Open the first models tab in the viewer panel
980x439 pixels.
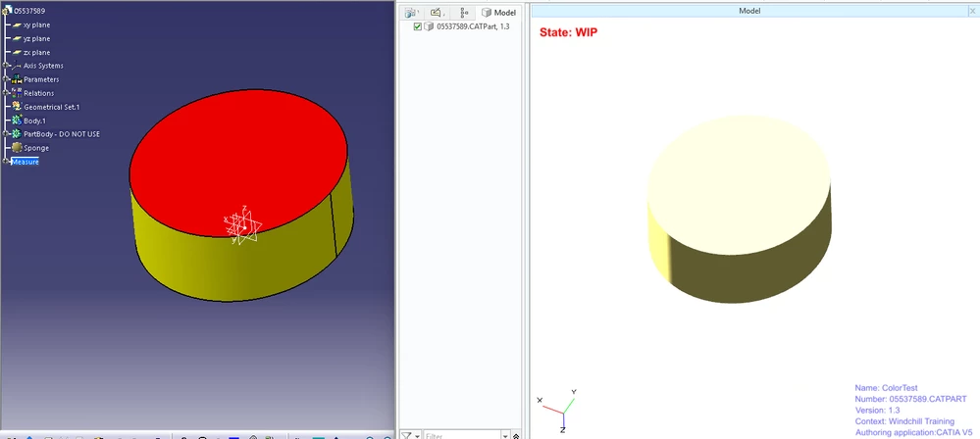point(411,13)
